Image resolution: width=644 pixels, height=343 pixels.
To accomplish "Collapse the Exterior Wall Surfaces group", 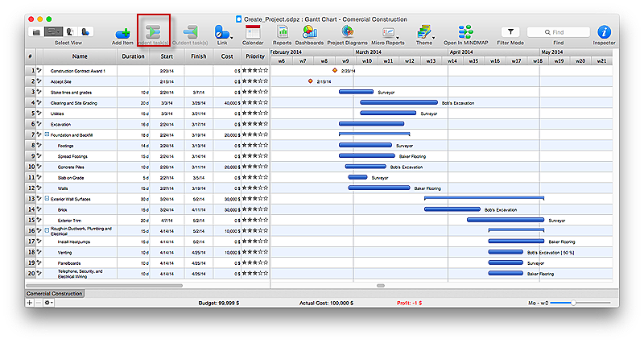I will [x=47, y=198].
